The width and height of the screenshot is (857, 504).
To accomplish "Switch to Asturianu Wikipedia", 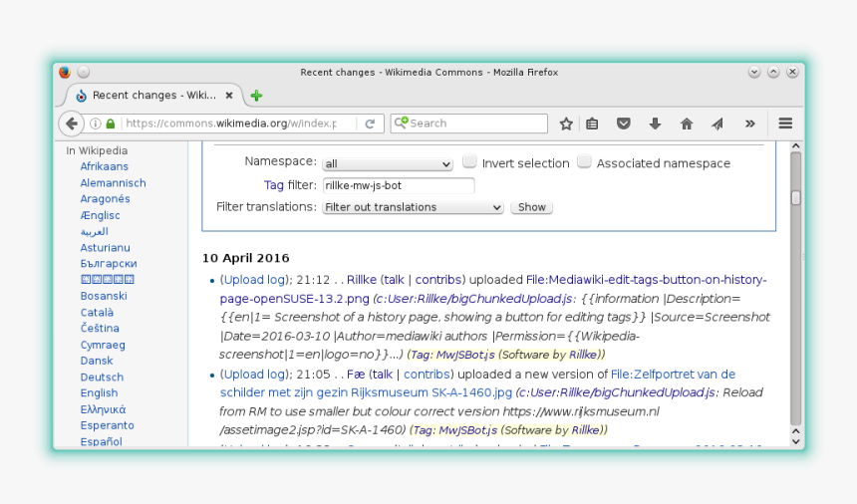I will tap(105, 248).
